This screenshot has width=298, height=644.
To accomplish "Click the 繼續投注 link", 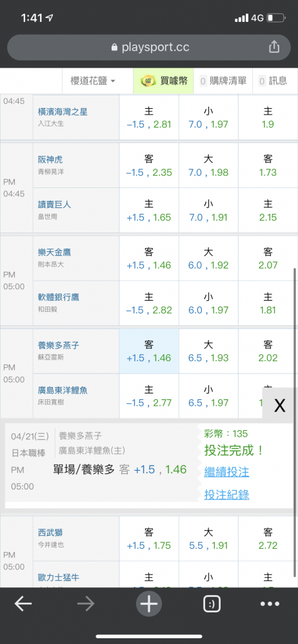I will click(x=226, y=471).
